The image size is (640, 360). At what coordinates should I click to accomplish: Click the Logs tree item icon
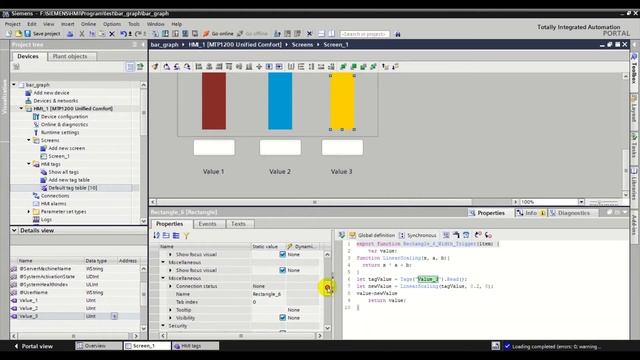tap(36, 220)
